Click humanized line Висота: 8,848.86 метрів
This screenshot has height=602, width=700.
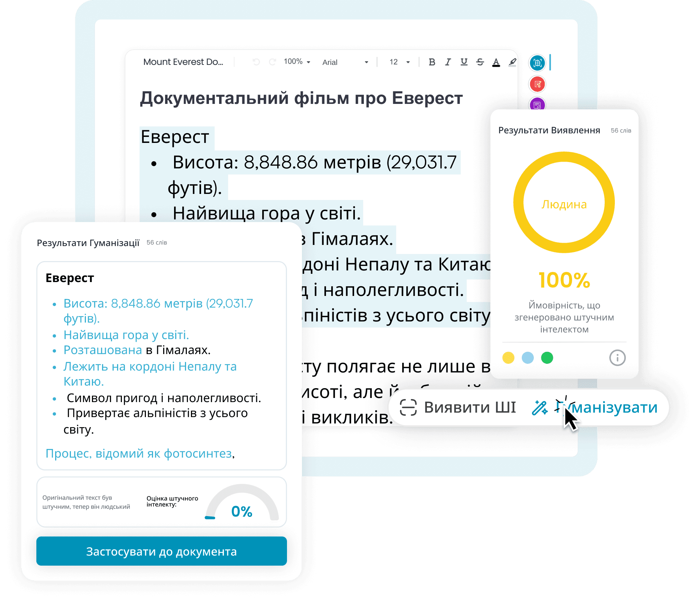(158, 311)
